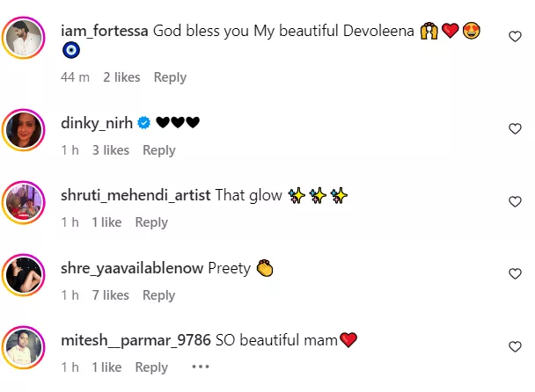Reply to the "That glow" comment
Viewport: 535px width, 392px height.
[x=151, y=222]
